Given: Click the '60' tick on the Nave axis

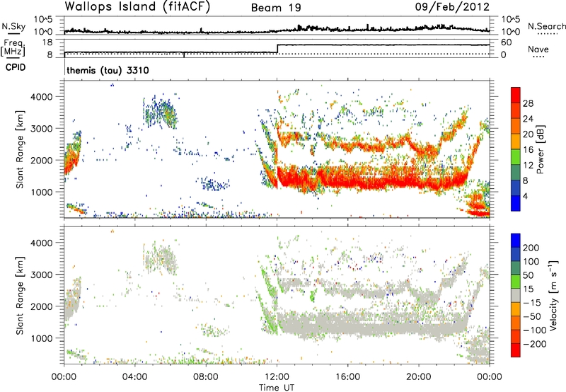Looking at the screenshot, I should (x=506, y=42).
